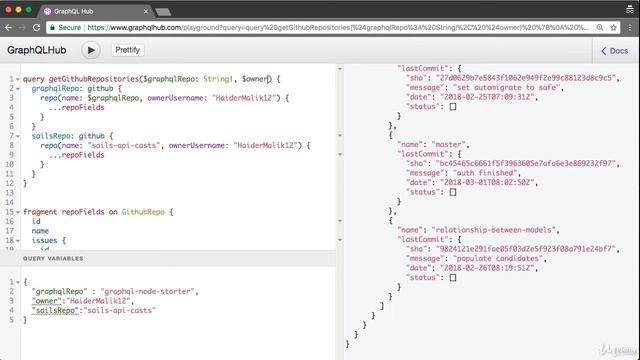The height and width of the screenshot is (360, 640).
Task: Click the "HaiderMalik12" value in query variables
Action: click(98, 301)
